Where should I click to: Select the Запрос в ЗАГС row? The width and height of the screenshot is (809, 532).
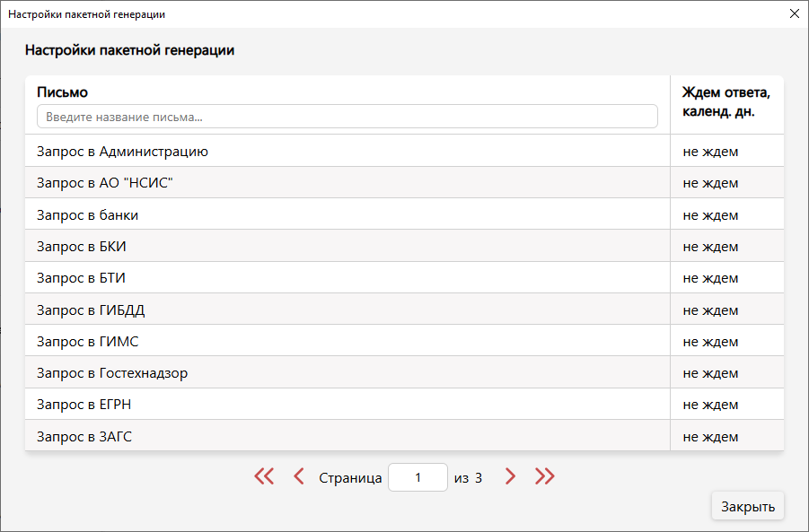(x=84, y=437)
